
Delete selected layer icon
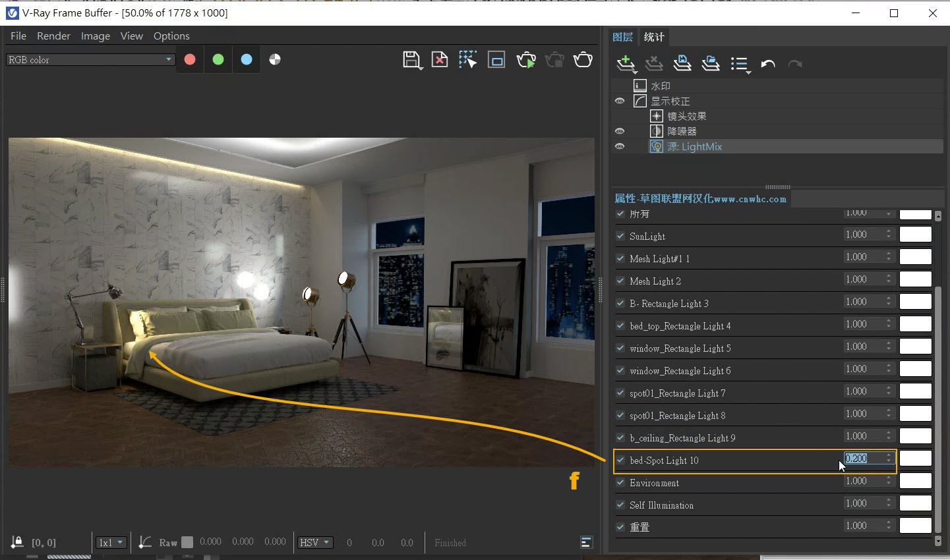654,63
